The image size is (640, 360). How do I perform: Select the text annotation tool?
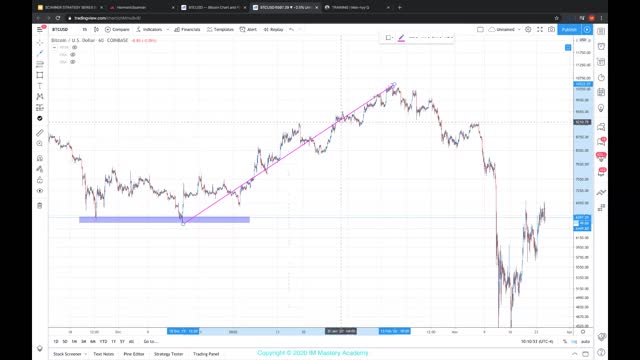tap(40, 86)
